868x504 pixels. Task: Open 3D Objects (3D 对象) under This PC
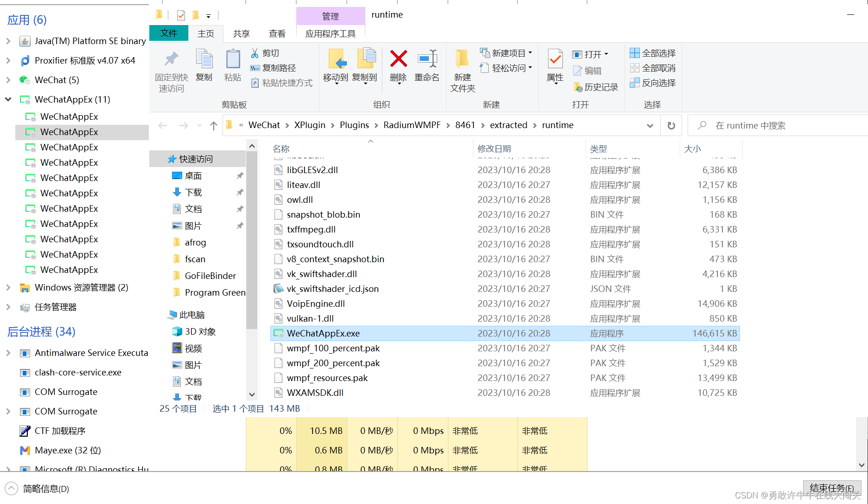point(200,332)
